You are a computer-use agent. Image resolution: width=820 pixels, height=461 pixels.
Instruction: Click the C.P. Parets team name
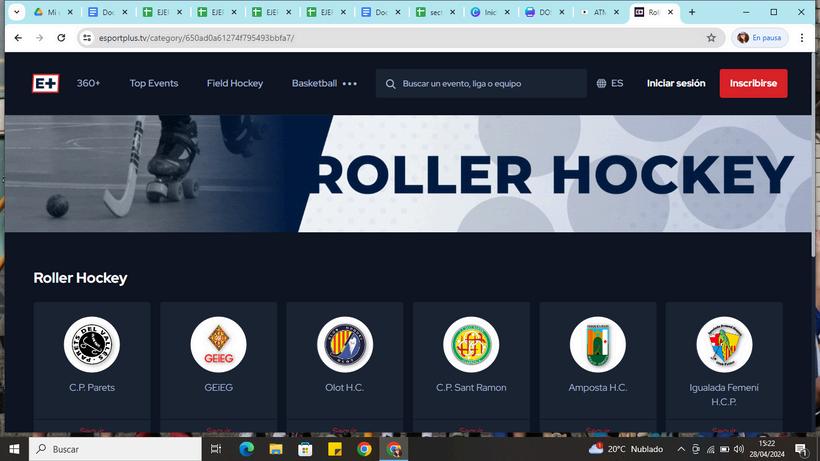(x=92, y=387)
